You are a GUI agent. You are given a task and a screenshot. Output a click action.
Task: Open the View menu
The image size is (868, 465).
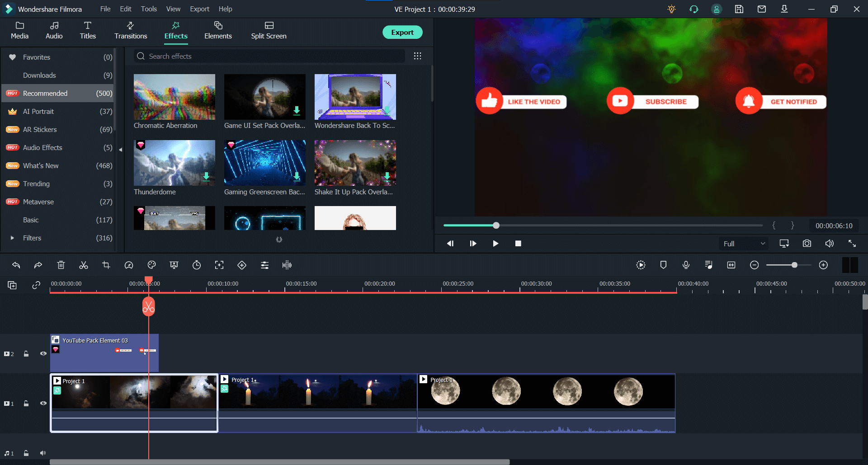click(x=173, y=9)
